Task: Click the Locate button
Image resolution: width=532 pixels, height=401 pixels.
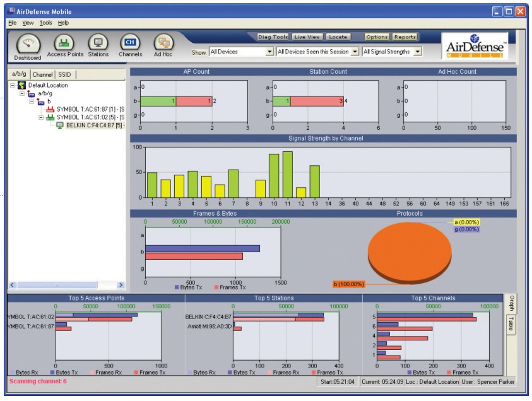Action: coord(338,37)
